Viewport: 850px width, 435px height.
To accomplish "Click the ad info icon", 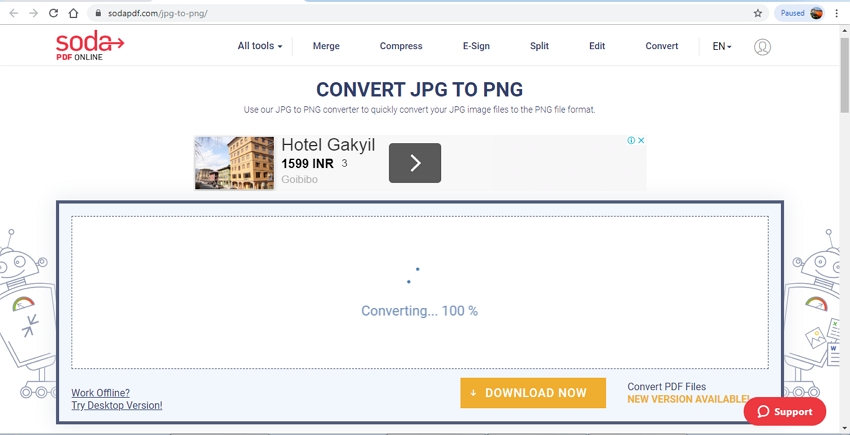I will [631, 141].
